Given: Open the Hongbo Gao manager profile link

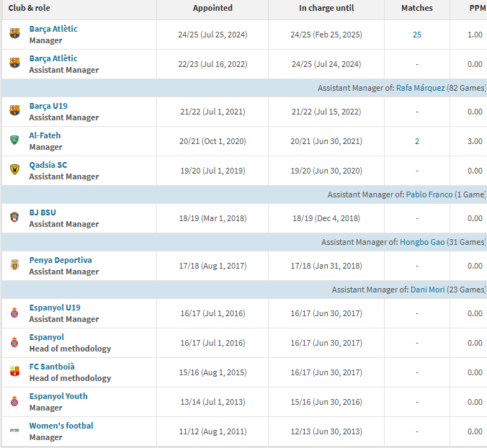Looking at the screenshot, I should click(x=422, y=242).
